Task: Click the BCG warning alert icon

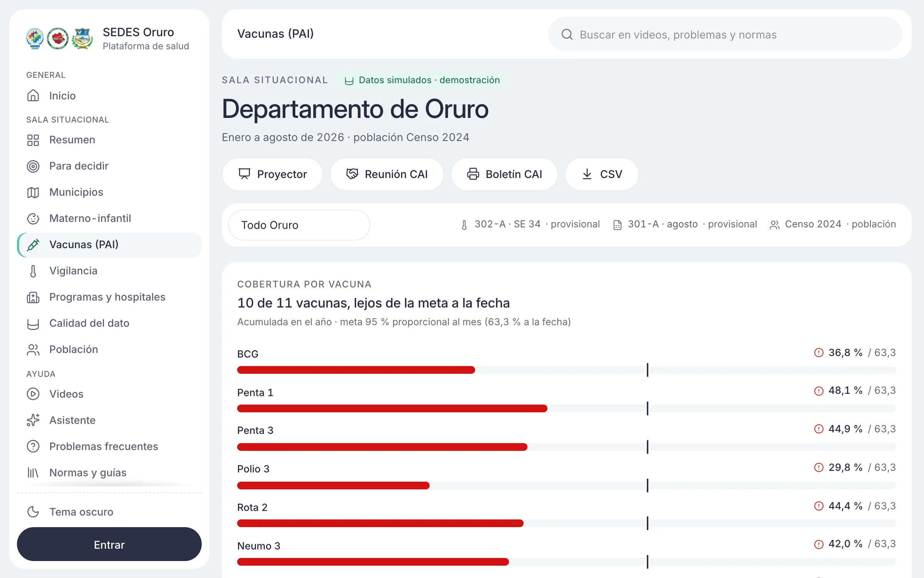Action: 819,353
